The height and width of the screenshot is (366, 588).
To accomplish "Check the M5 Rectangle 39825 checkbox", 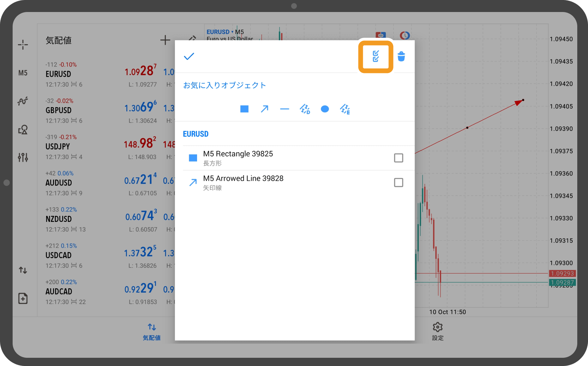I will (399, 158).
